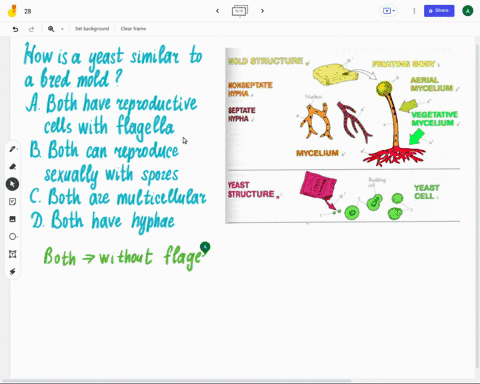Expand the frame bar thumbnails
Screen dimensions: 480x384
tap(240, 11)
